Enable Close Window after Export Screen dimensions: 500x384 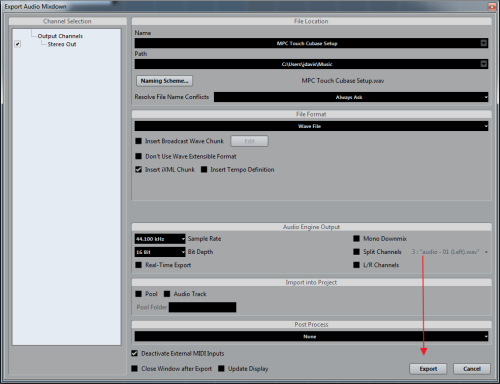click(x=134, y=369)
